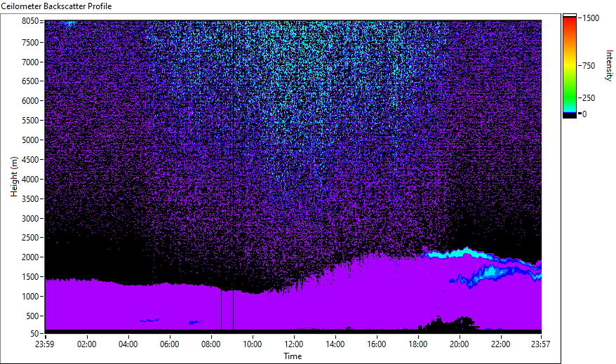Click the 14:00 time axis label
The width and height of the screenshot is (616, 364).
335,344
